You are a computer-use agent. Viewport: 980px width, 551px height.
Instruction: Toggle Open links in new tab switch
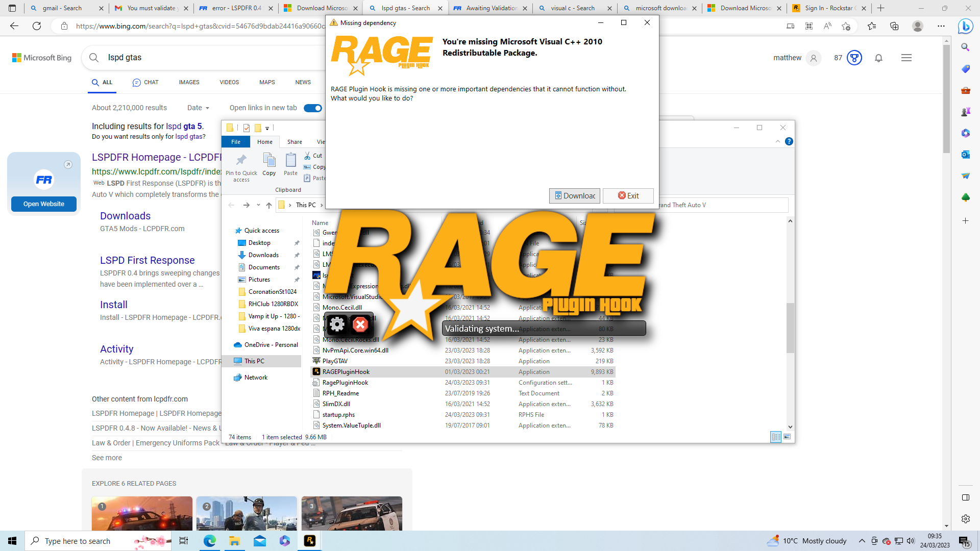click(x=312, y=108)
